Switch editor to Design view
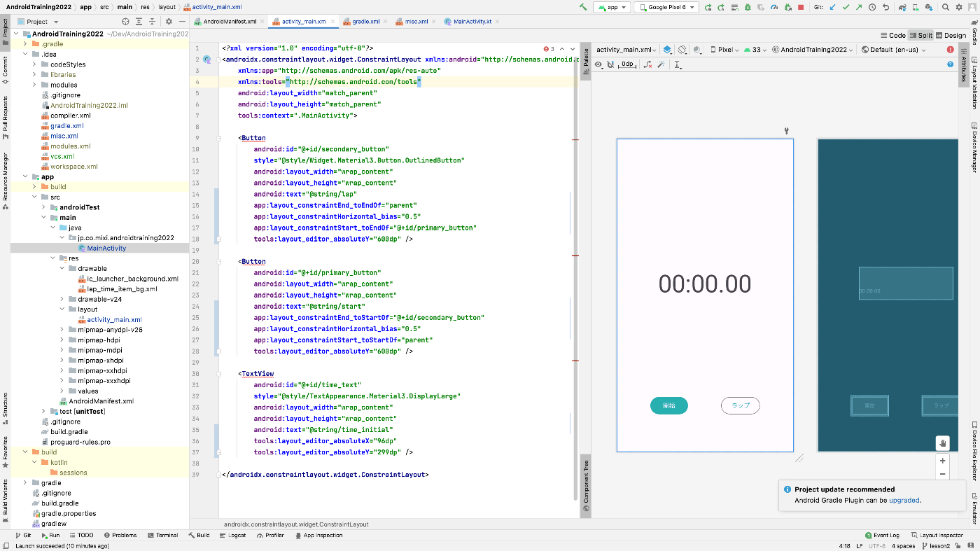Image resolution: width=980 pixels, height=551 pixels. click(x=951, y=35)
